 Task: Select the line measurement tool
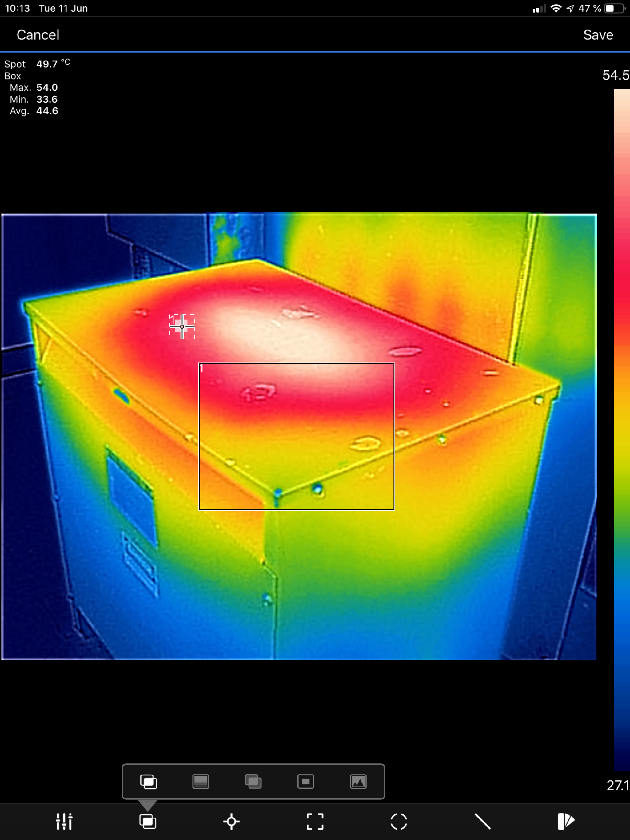pyautogui.click(x=483, y=821)
